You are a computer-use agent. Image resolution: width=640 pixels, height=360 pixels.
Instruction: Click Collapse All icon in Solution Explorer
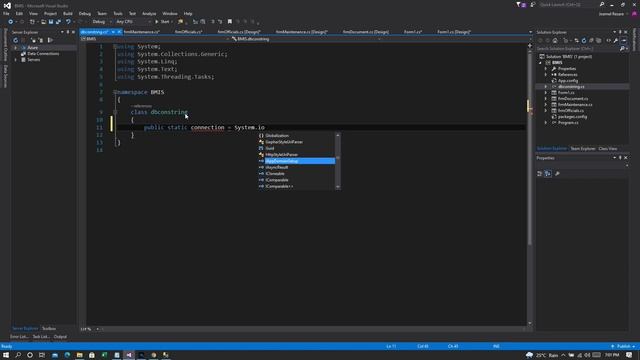(591, 40)
